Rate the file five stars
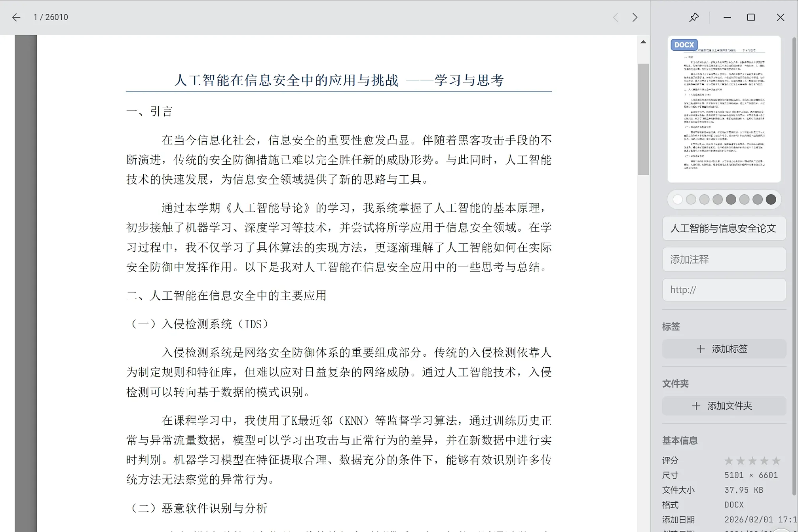Screen dimensions: 798x532 point(776,460)
